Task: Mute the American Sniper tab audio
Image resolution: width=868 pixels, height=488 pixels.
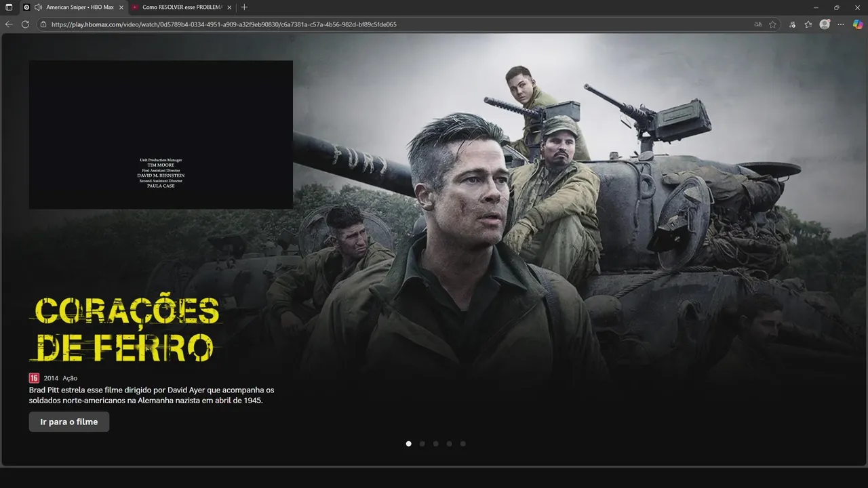Action: [38, 7]
